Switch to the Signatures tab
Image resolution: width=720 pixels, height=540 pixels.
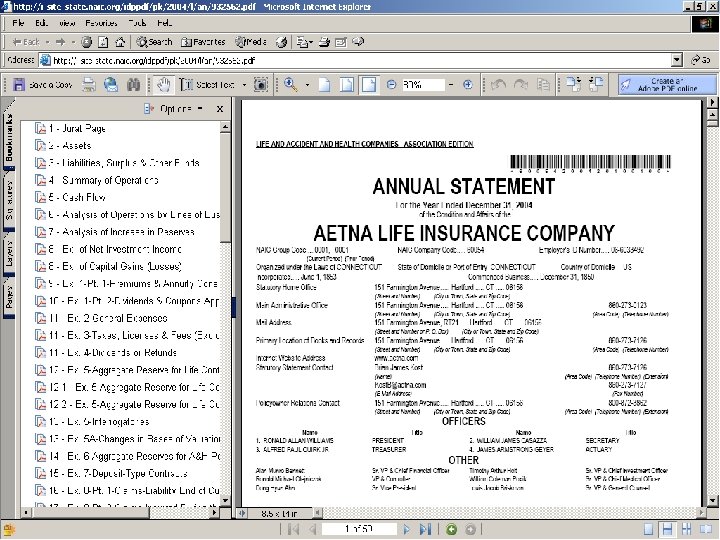pos(9,200)
